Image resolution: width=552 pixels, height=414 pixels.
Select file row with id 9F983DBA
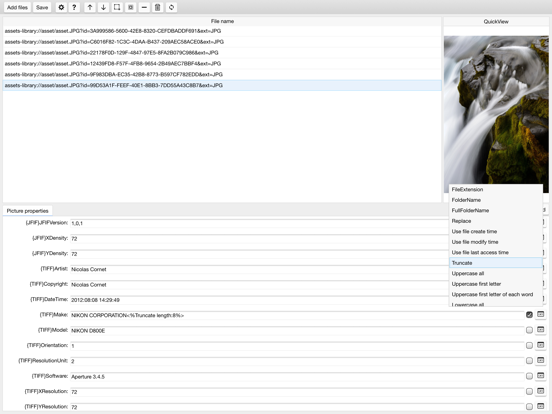(222, 75)
